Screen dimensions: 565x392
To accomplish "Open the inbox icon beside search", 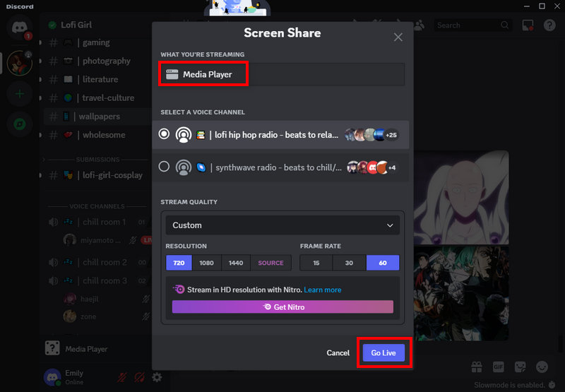I will 528,25.
